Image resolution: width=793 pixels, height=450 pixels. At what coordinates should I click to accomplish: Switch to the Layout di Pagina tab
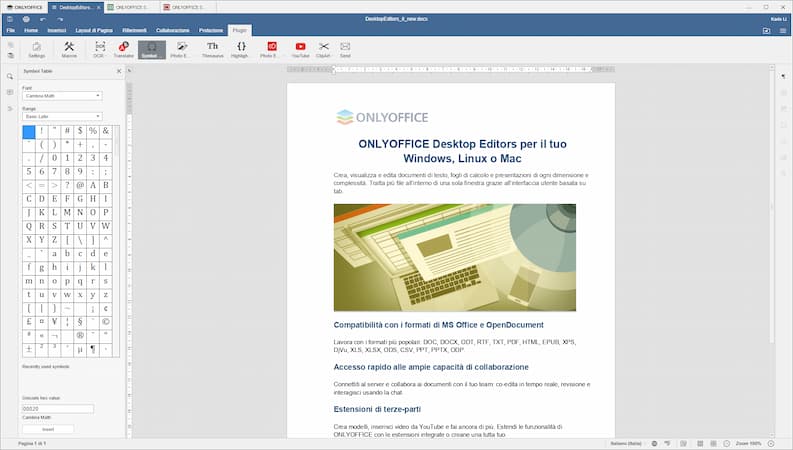pos(94,30)
